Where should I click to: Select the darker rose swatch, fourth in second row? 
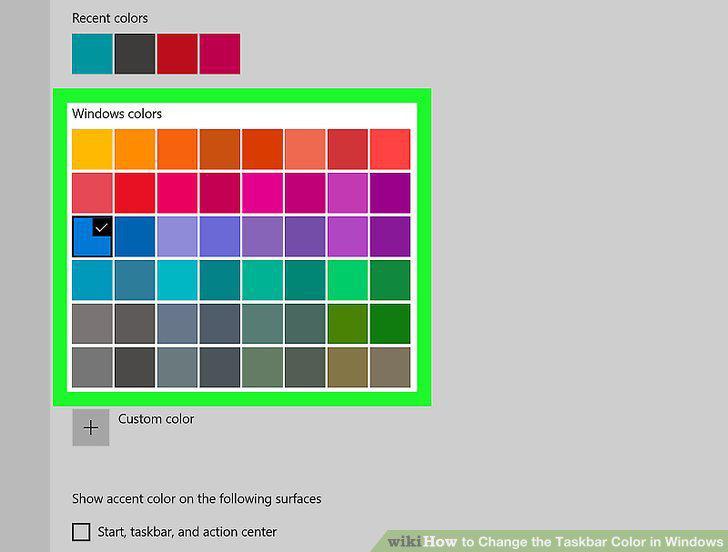click(x=220, y=193)
